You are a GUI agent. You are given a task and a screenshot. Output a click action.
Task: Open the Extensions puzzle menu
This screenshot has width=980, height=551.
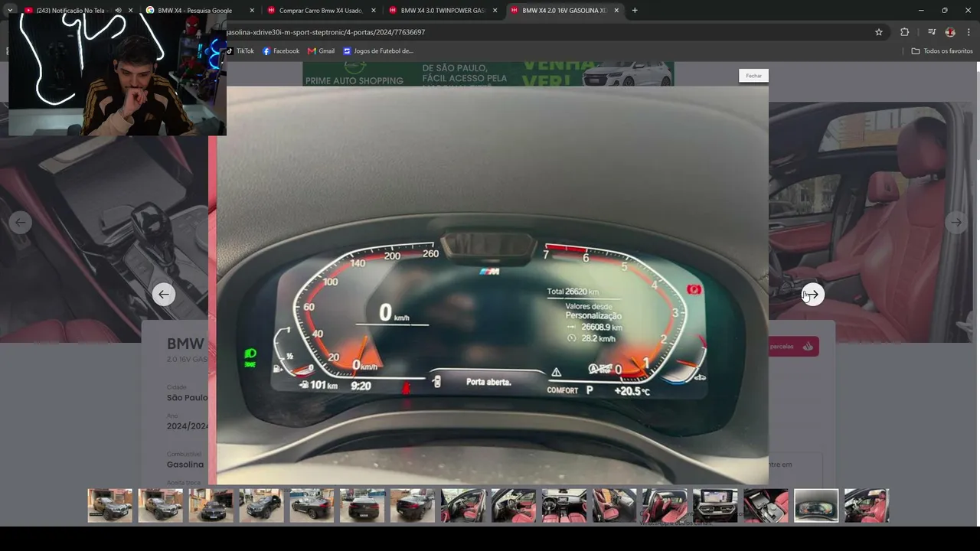905,32
